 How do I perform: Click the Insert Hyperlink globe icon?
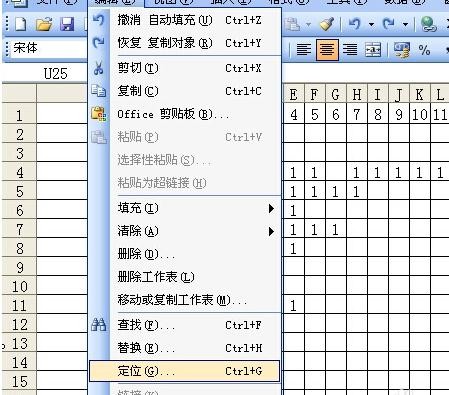[x=428, y=24]
